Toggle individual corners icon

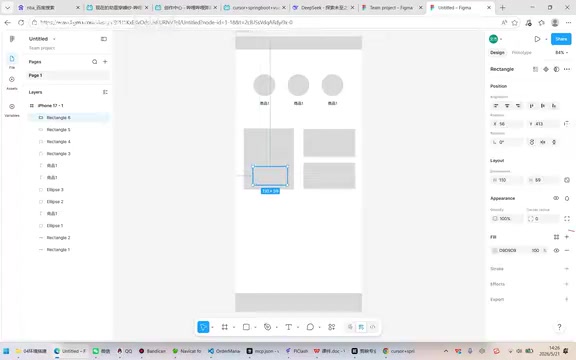pos(567,219)
